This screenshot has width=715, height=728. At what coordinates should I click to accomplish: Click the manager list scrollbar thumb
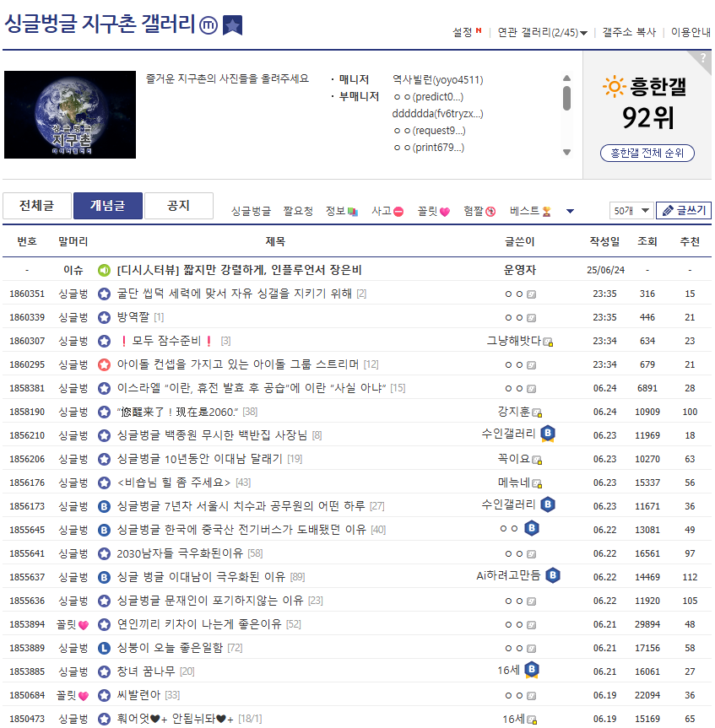click(x=566, y=98)
